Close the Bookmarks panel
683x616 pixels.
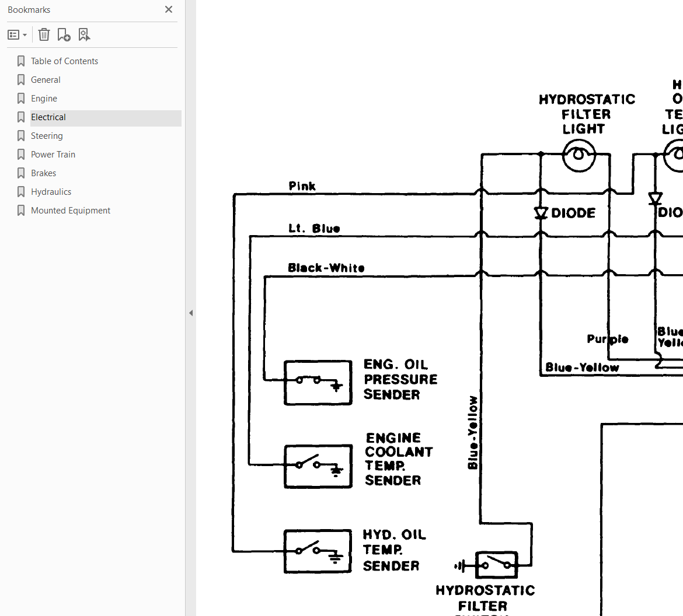[x=169, y=9]
